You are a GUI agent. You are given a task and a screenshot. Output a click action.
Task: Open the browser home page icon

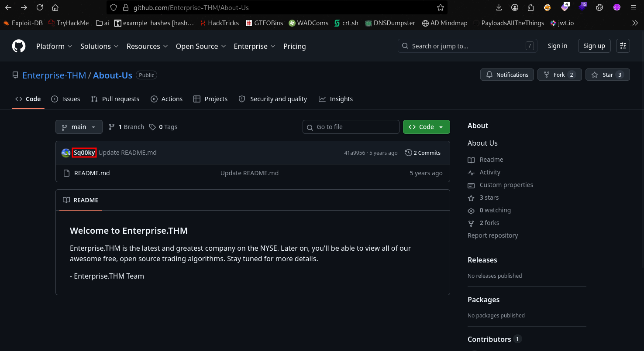click(x=55, y=7)
